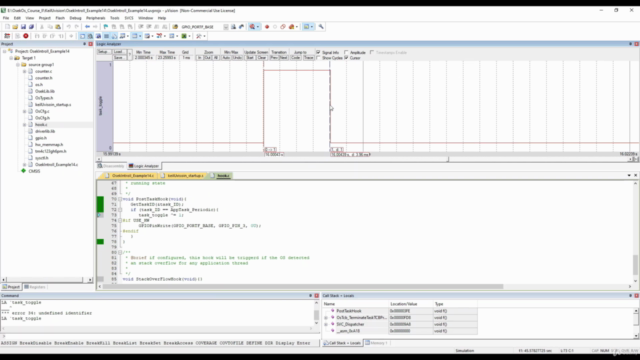Viewport: 640px width, 360px height.
Task: Toggle the Disassembly Window icon
Action: pyautogui.click(x=90, y=36)
